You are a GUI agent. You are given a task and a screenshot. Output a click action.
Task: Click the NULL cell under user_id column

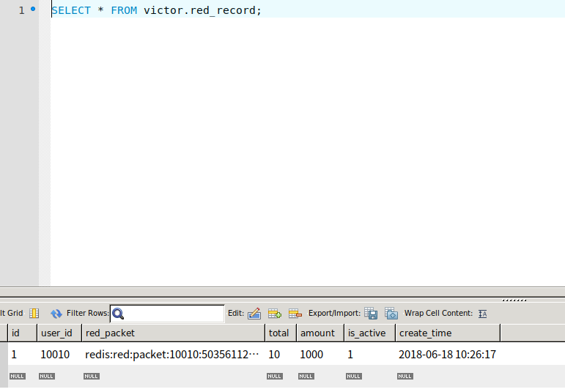(47, 377)
